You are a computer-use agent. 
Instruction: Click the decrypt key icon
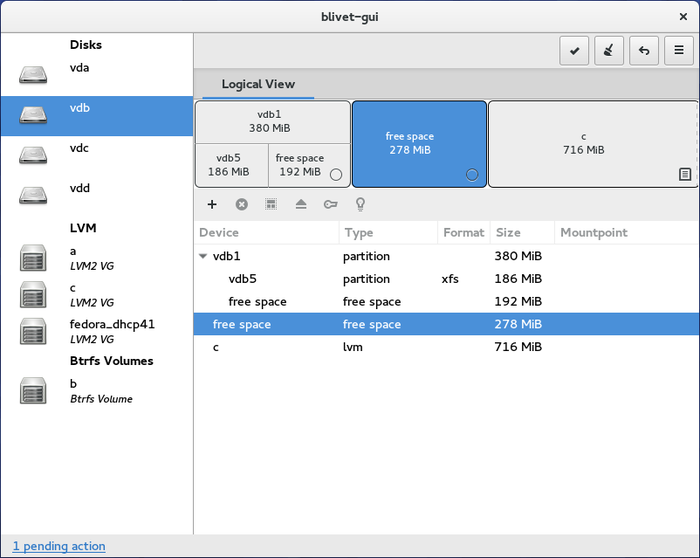(330, 204)
